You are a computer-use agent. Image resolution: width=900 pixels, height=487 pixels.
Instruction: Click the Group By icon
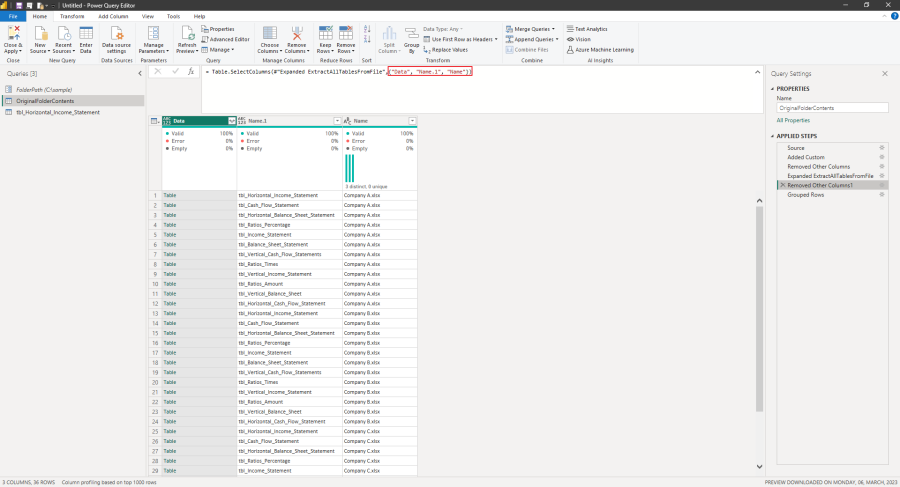[412, 33]
